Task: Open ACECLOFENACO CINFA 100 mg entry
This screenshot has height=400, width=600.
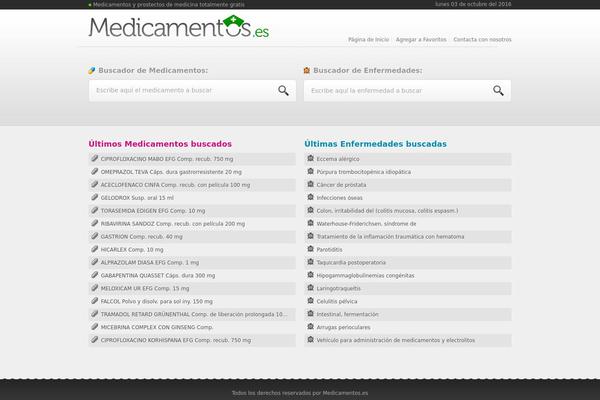Action: pos(175,185)
